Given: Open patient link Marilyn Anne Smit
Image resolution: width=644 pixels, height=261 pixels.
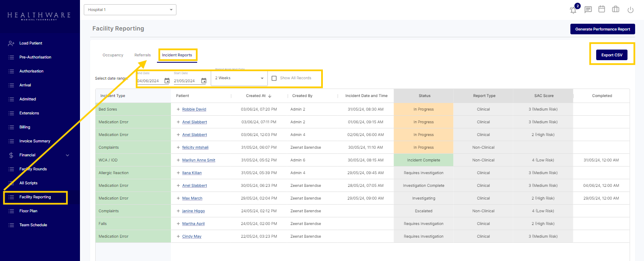Looking at the screenshot, I should pyautogui.click(x=198, y=160).
